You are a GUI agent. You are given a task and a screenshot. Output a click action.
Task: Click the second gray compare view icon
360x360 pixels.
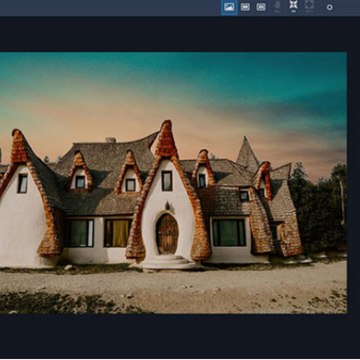pyautogui.click(x=245, y=7)
